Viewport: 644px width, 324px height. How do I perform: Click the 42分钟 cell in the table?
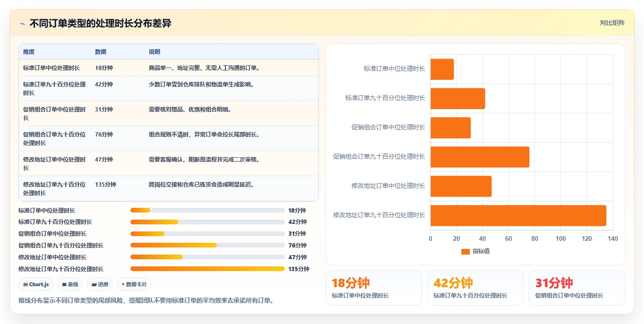(104, 85)
